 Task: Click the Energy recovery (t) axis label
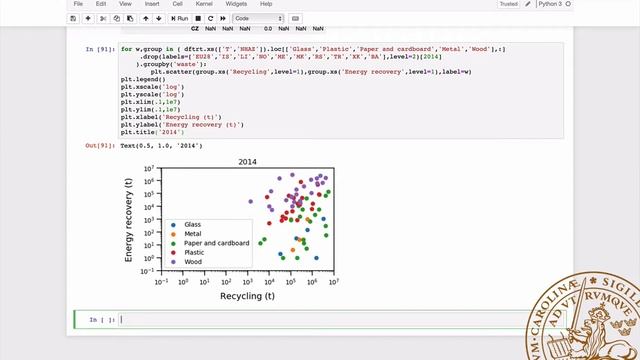[x=129, y=220]
